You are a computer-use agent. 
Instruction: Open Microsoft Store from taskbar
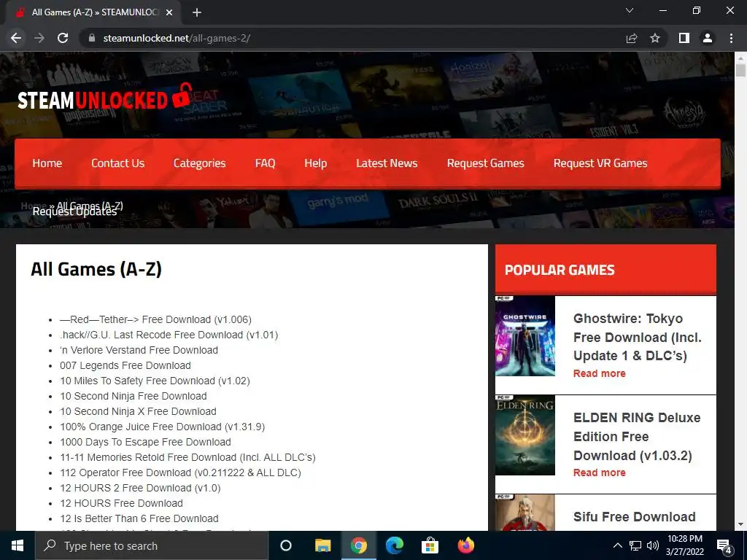point(430,545)
